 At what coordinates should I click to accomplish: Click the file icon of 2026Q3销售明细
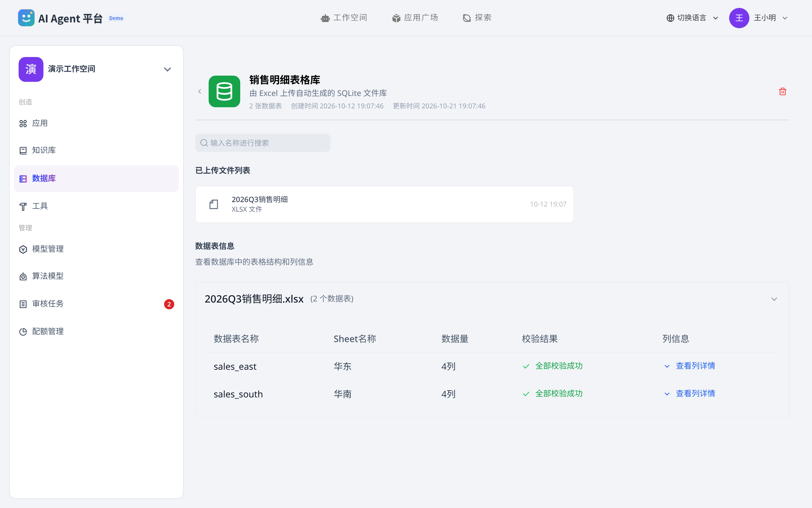(214, 204)
